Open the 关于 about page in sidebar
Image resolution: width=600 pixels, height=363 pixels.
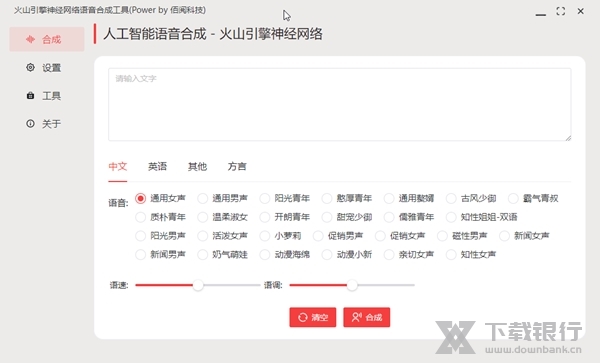[47, 124]
